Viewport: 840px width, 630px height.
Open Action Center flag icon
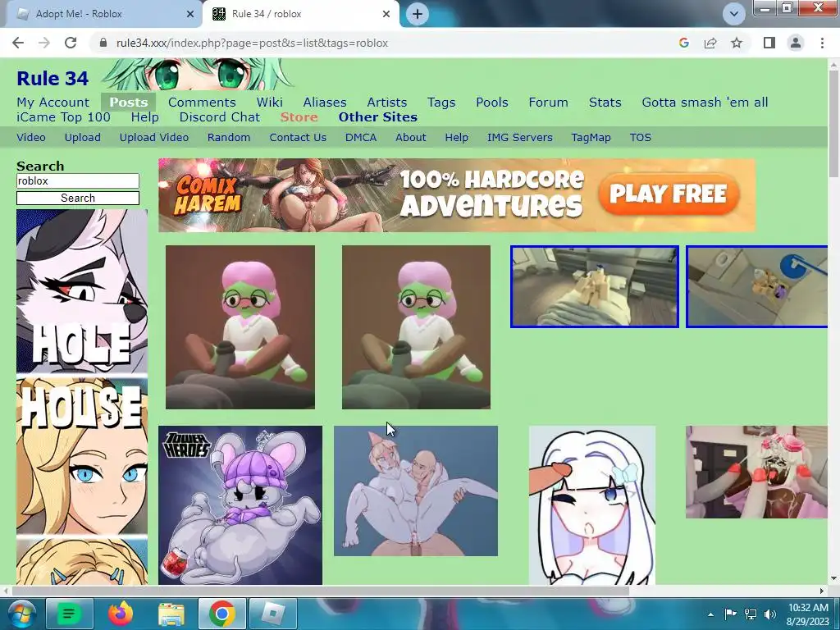pos(729,614)
